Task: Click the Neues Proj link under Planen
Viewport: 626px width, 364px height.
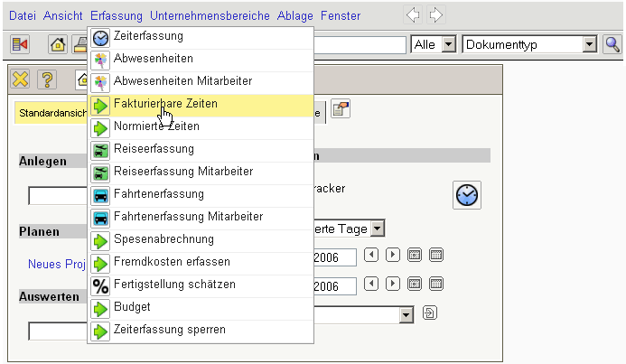Action: 56,264
